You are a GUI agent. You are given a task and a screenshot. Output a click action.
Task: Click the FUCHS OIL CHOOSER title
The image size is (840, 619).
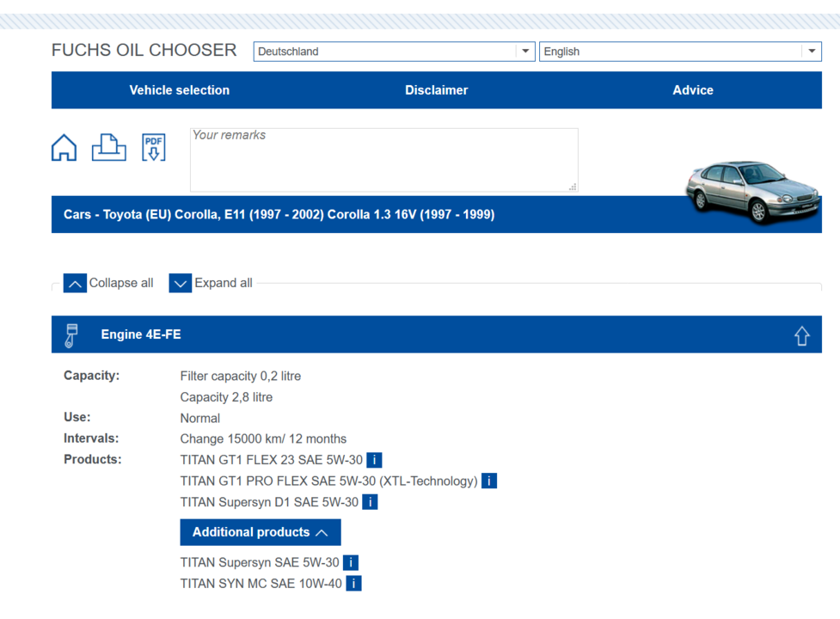pyautogui.click(x=144, y=50)
